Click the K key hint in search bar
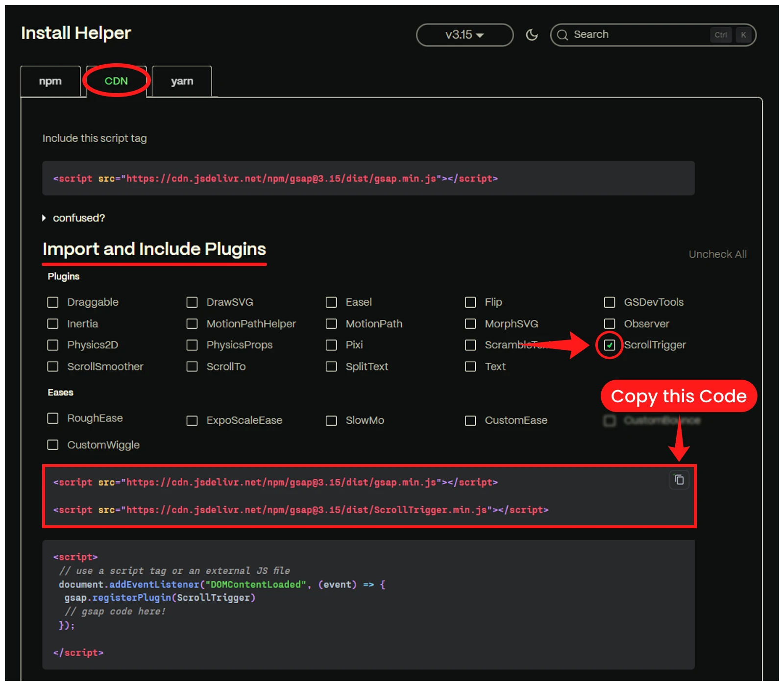 tap(743, 35)
